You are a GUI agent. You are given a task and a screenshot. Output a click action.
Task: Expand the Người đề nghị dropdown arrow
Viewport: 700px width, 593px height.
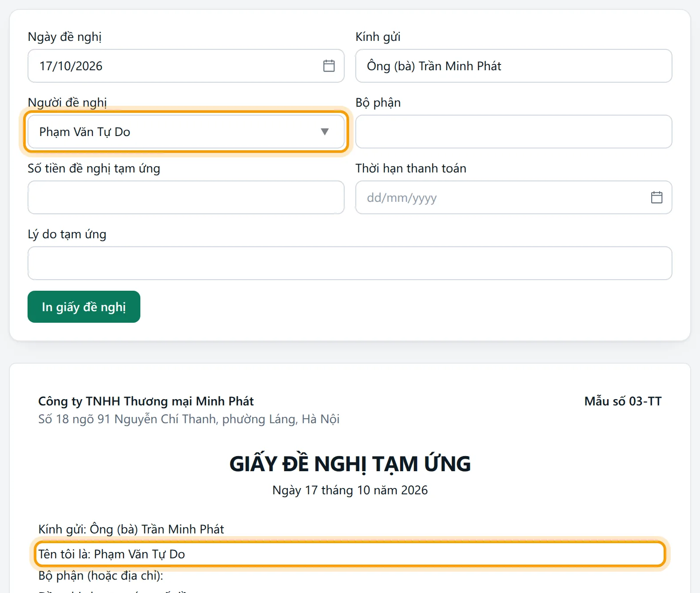pyautogui.click(x=325, y=132)
